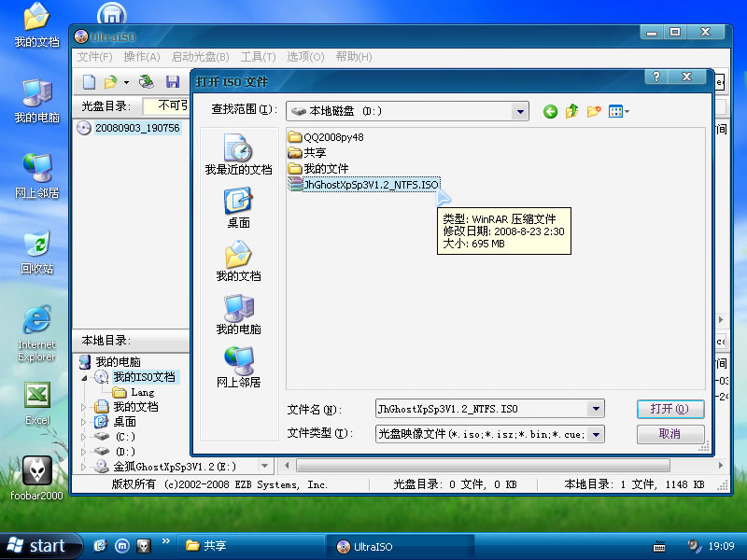Open the 帮助(H) menu
Screen dimensions: 747x560
pyautogui.click(x=354, y=57)
